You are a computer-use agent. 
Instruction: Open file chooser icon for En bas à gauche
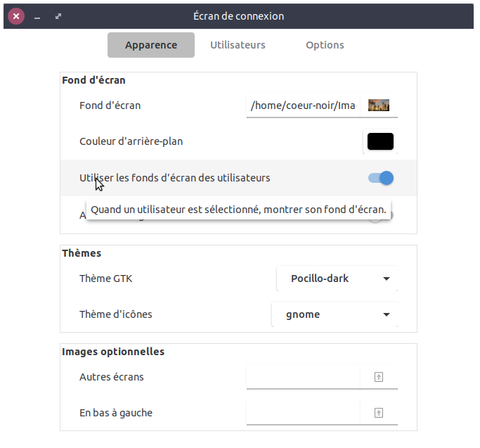point(379,413)
